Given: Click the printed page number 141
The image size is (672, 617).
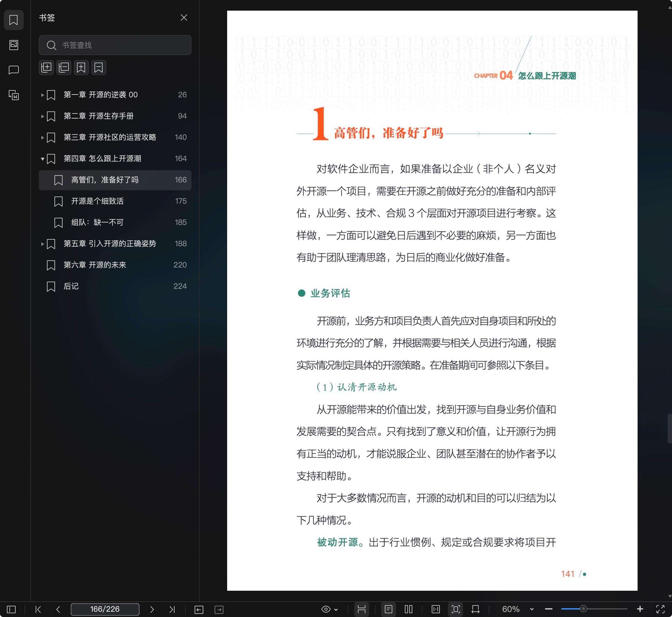Looking at the screenshot, I should 568,574.
